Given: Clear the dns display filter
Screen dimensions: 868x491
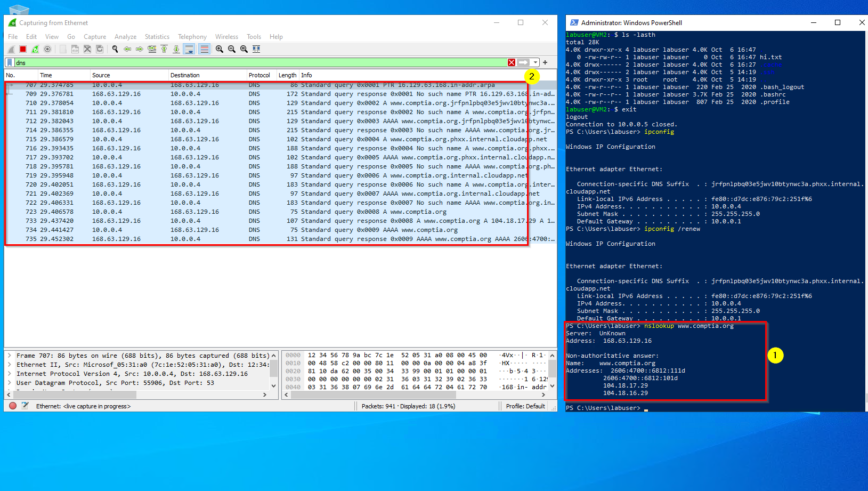Looking at the screenshot, I should (x=512, y=62).
